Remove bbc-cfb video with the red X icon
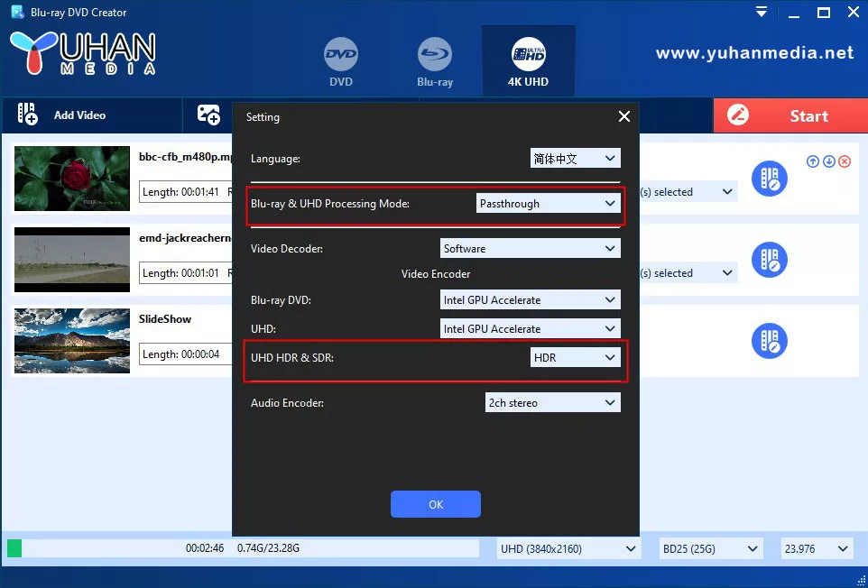868x588 pixels. (x=845, y=161)
